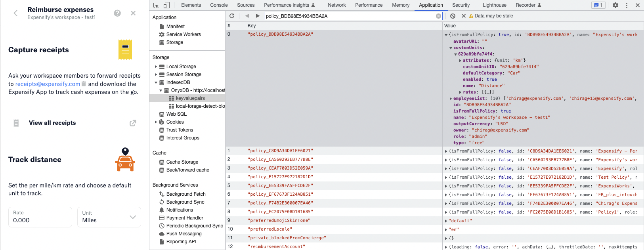The image size is (644, 250).
Task: Go back with the left chevron arrow
Action: [15, 13]
